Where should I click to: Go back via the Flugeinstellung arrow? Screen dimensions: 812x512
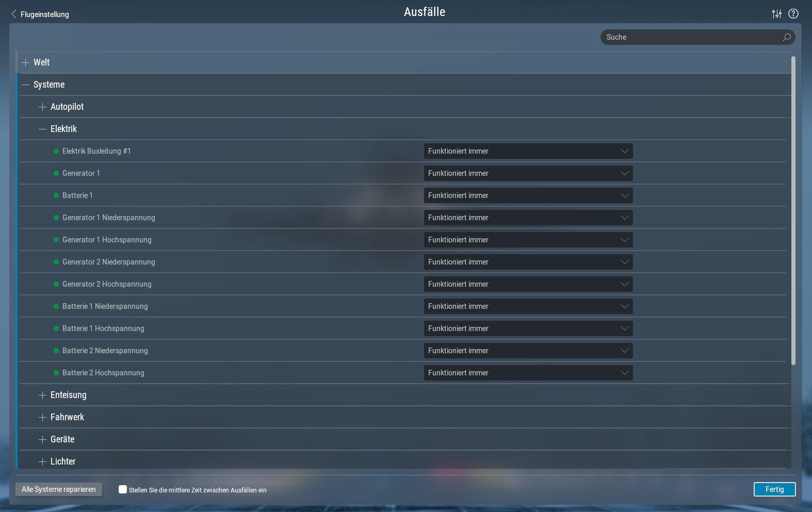pos(14,14)
